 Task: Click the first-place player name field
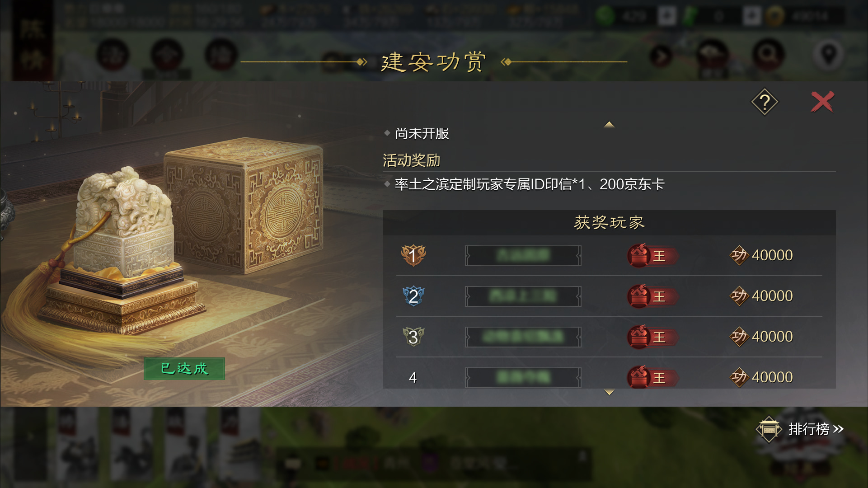coord(523,255)
